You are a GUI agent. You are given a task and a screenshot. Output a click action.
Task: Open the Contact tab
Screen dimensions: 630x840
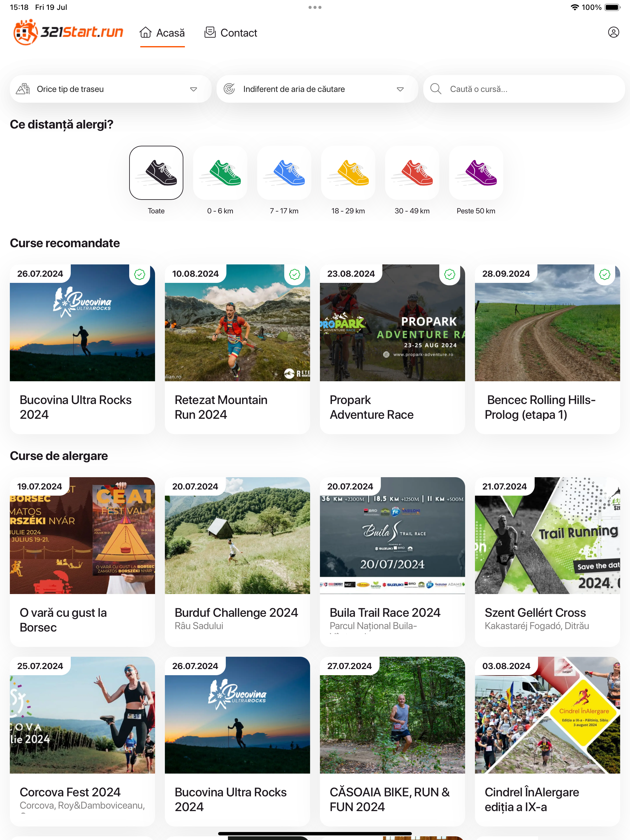pyautogui.click(x=231, y=33)
